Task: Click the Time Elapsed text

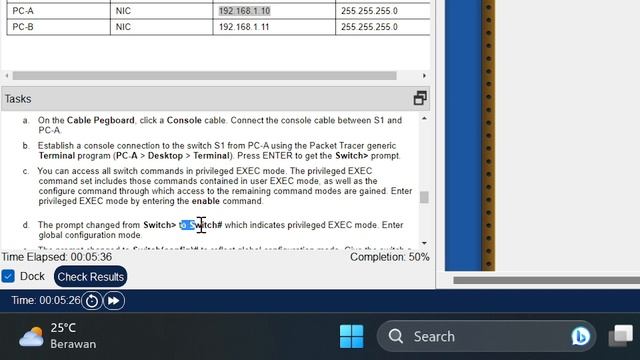Action: click(x=57, y=257)
